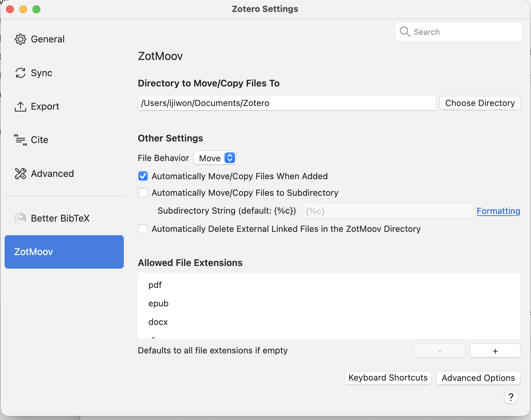
Task: Open the help question mark button
Action: click(x=511, y=397)
